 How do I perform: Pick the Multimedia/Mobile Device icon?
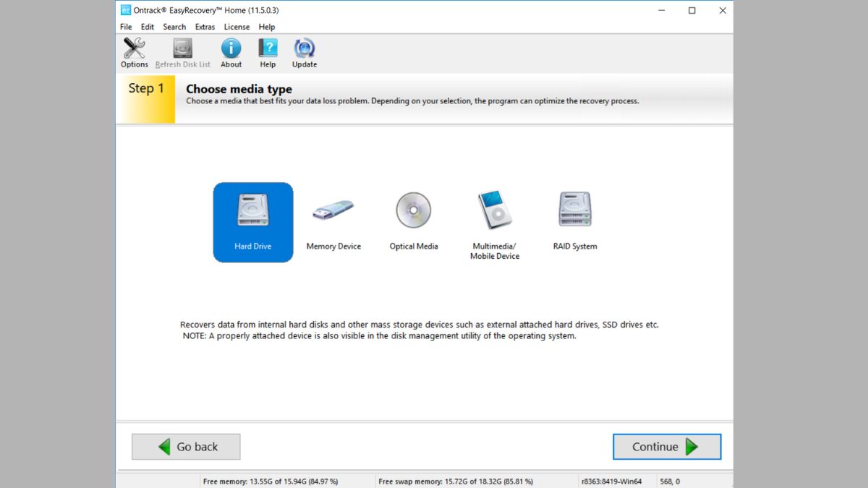[495, 210]
